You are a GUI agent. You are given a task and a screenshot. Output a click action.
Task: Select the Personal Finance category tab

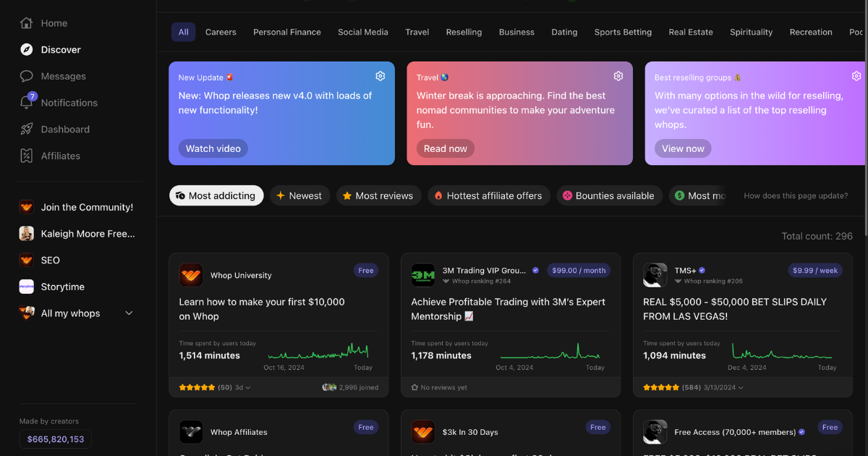(287, 32)
